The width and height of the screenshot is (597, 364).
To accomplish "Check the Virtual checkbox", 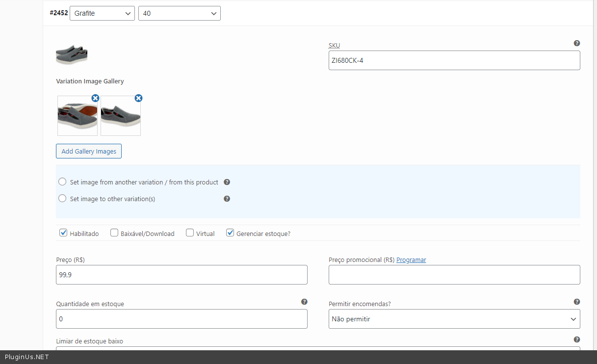I will tap(190, 233).
